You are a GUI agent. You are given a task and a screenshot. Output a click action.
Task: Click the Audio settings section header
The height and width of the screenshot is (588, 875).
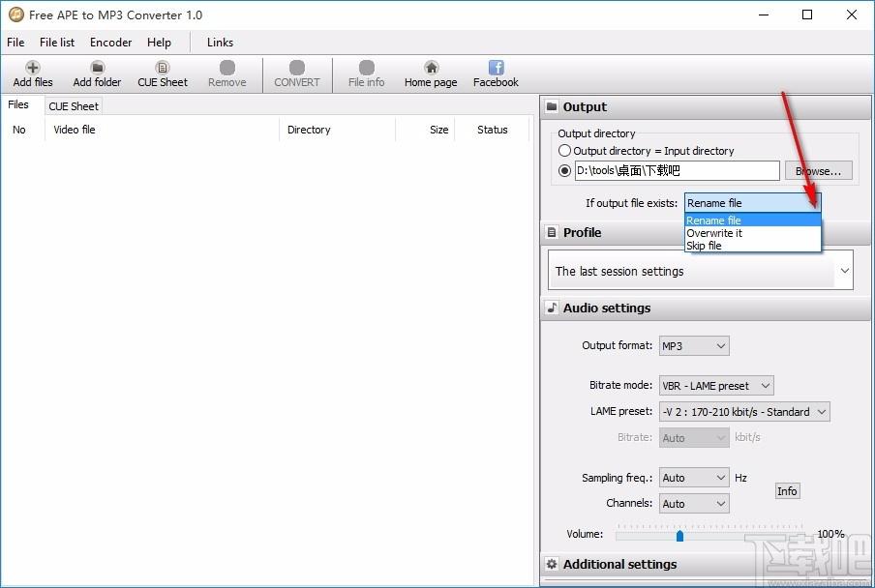tap(706, 308)
